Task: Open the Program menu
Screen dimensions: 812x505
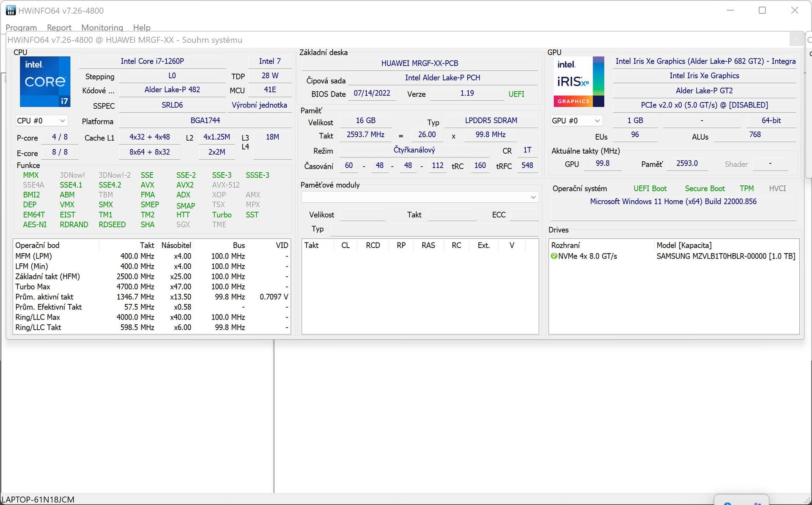Action: click(21, 28)
